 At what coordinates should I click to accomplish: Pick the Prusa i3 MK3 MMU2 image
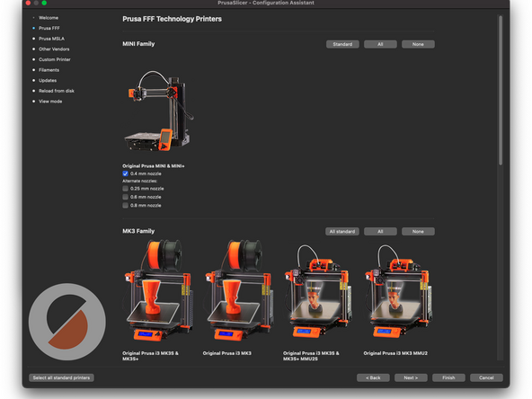click(x=399, y=291)
